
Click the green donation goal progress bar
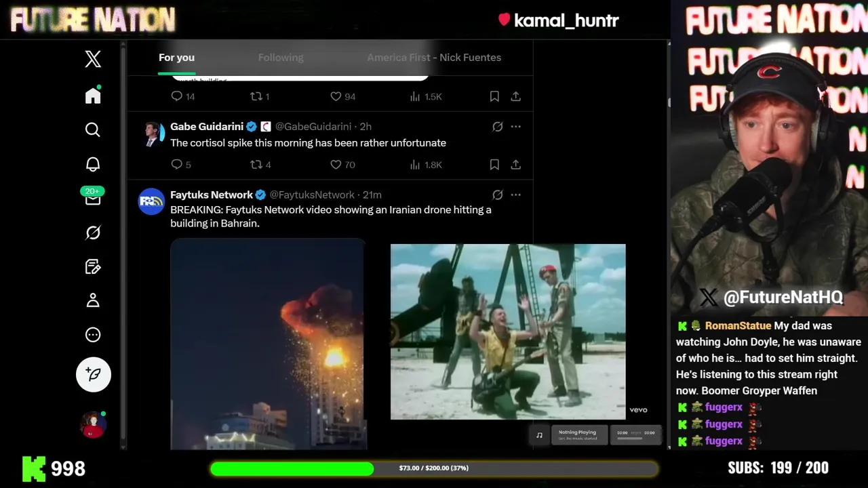coord(434,468)
